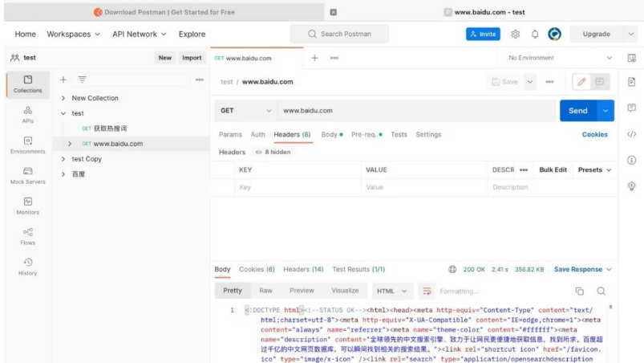The width and height of the screenshot is (644, 363).
Task: Open the Workspaces dropdown
Action: pos(73,34)
